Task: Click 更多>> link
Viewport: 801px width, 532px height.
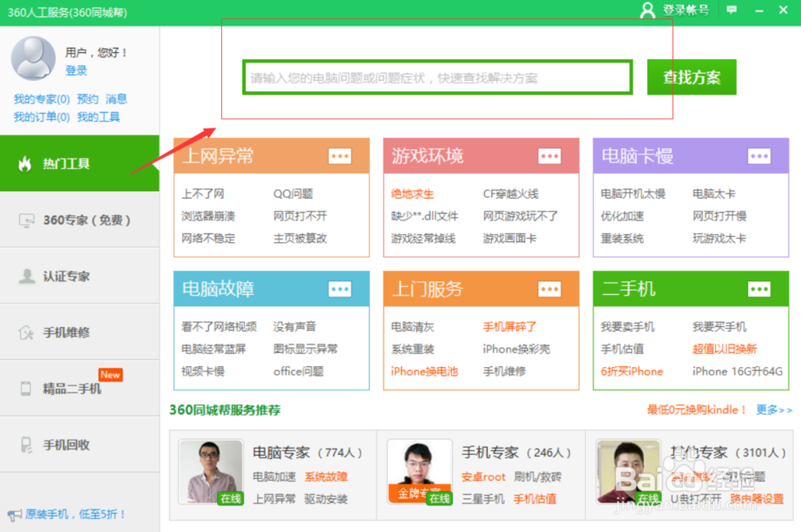Action: (774, 410)
